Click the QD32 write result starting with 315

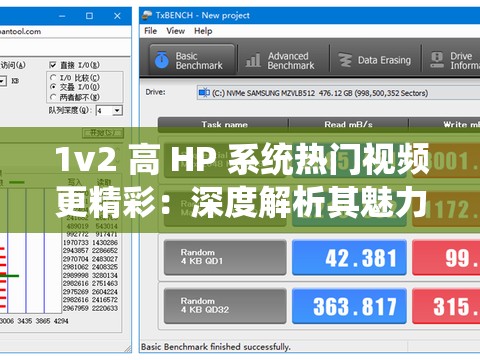tap(446, 306)
